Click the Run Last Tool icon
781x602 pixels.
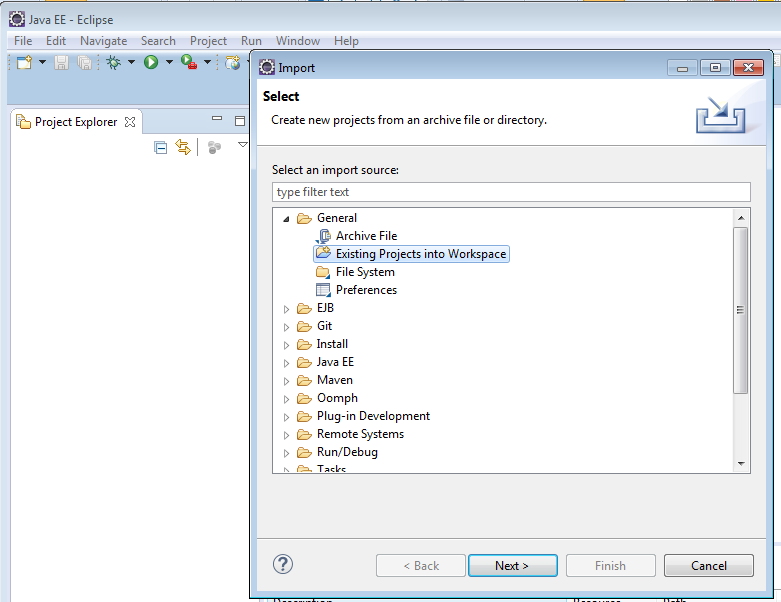click(x=189, y=62)
